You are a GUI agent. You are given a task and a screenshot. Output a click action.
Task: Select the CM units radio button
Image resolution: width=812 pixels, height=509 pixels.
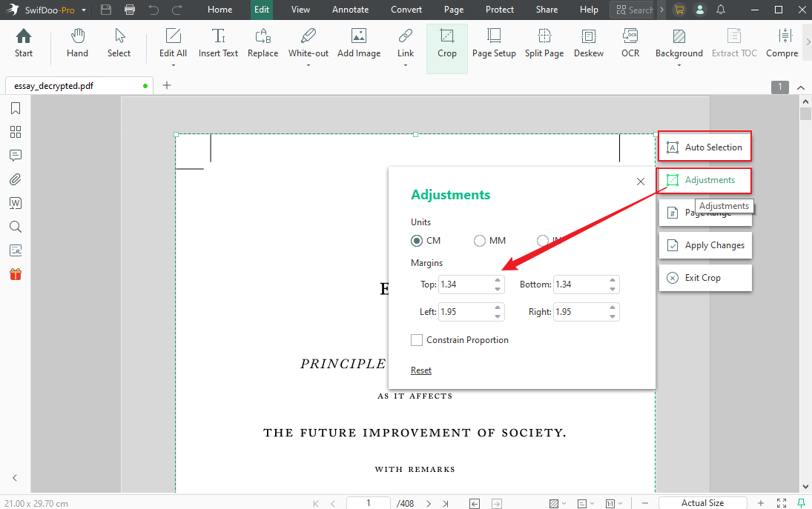pyautogui.click(x=417, y=240)
